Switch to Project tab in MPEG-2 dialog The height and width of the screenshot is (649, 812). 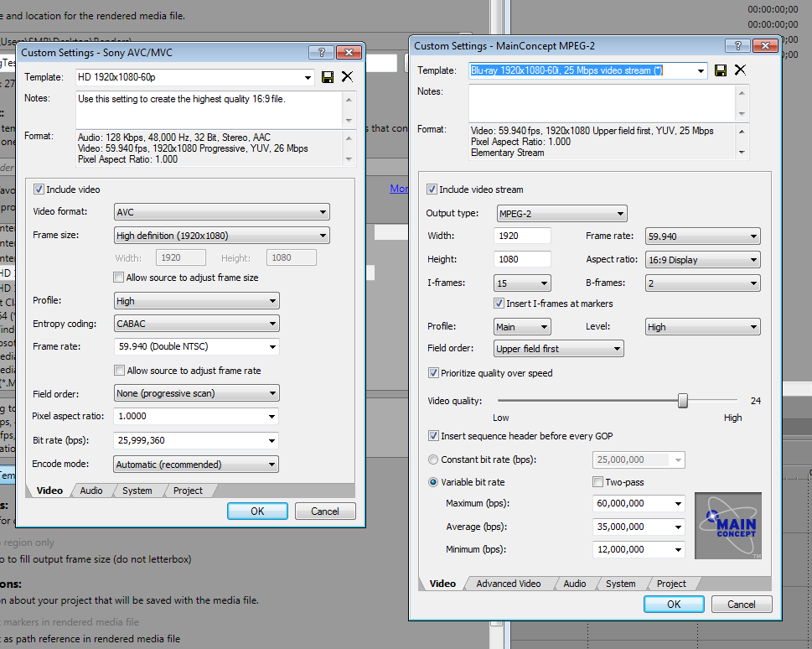point(671,584)
